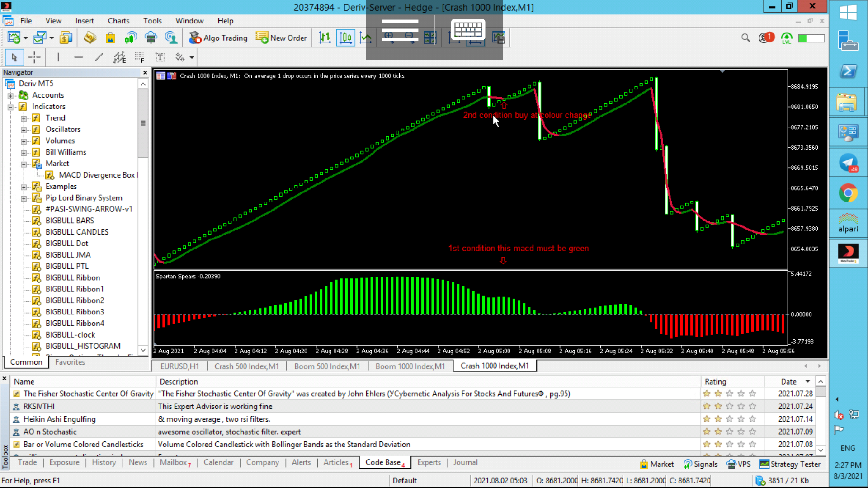Screen dimensions: 868x488
Task: Select the Fibonacci retracement tool
Action: click(x=140, y=57)
